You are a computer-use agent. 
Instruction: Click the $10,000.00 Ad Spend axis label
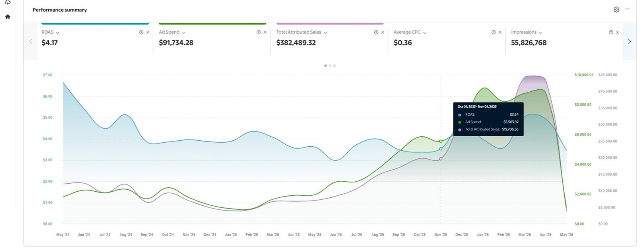pyautogui.click(x=584, y=75)
